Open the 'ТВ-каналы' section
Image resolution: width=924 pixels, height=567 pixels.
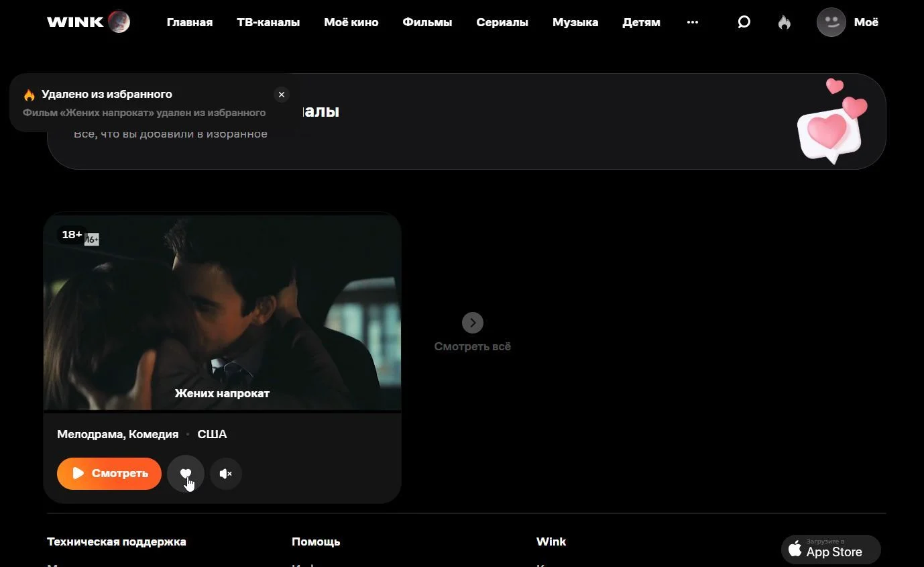coord(268,22)
